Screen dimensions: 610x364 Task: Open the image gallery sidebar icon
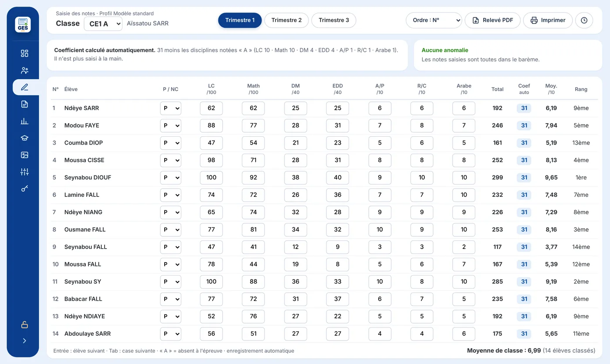point(24,155)
